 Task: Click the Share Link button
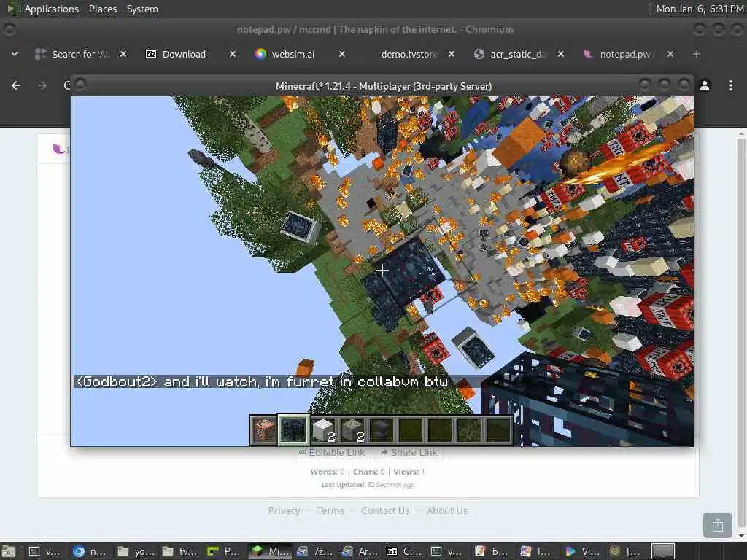coord(409,452)
